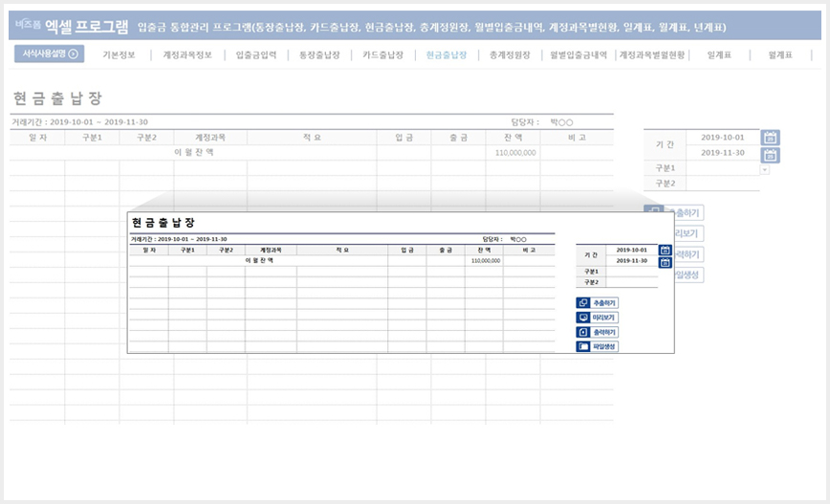Open the end date calendar picker icon
The width and height of the screenshot is (830, 504).
click(770, 155)
